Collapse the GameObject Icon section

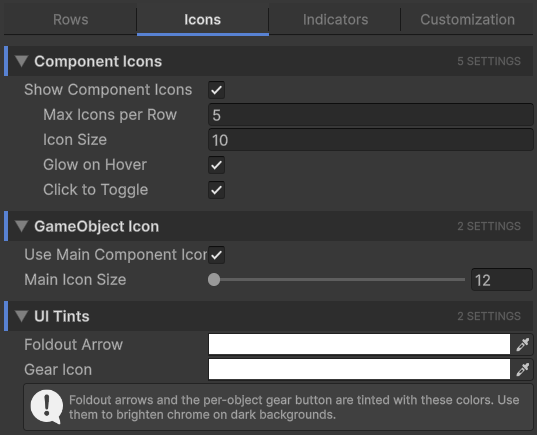pos(22,226)
